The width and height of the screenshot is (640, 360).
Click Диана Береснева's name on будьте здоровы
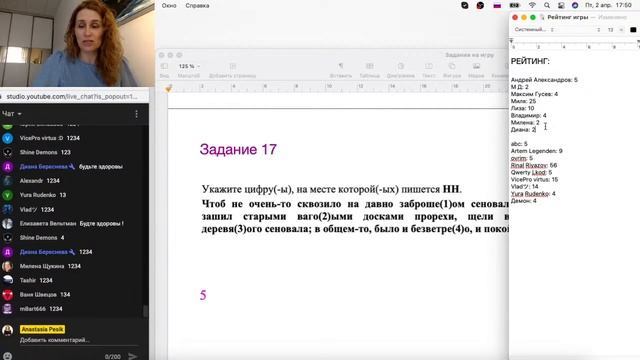coord(44,167)
